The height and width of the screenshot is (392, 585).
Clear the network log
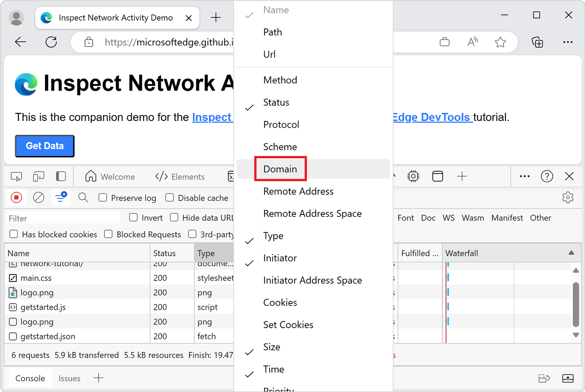[x=39, y=197]
